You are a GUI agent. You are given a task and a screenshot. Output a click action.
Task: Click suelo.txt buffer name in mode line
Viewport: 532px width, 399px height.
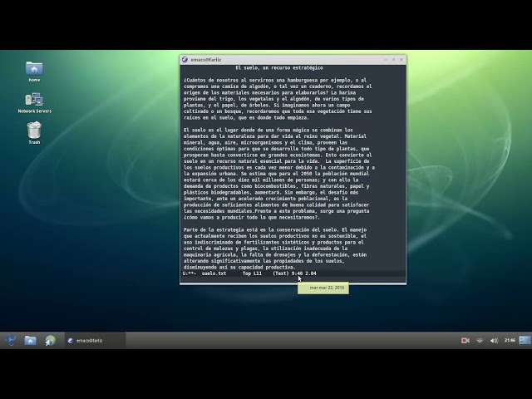(214, 273)
